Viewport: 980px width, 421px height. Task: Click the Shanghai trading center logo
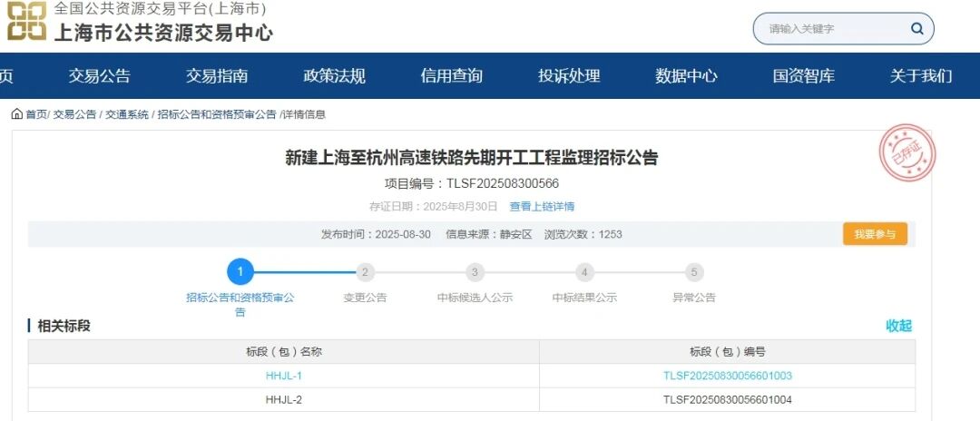coord(26,22)
